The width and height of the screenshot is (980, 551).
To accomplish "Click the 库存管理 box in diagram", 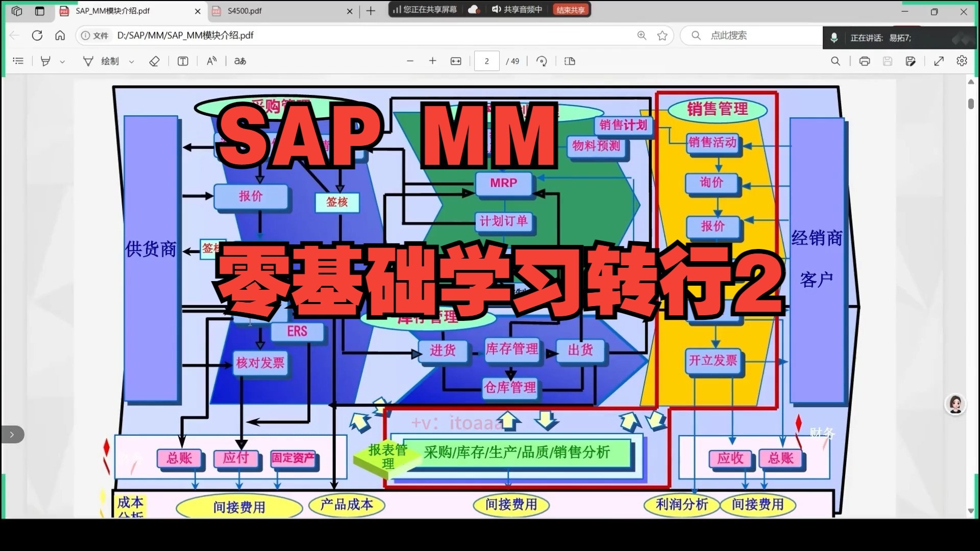I will tap(512, 349).
